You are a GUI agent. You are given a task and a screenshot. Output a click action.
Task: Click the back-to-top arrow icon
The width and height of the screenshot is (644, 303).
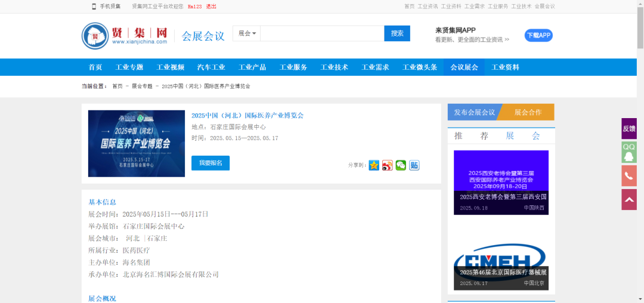tap(629, 200)
